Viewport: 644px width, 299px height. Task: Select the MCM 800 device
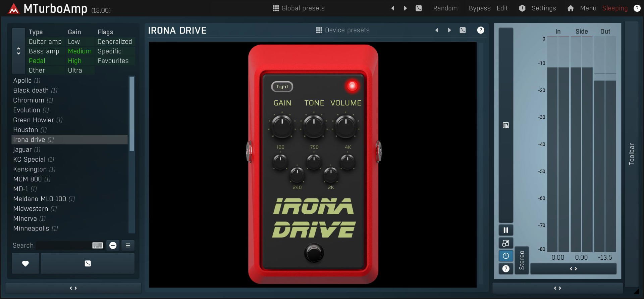point(70,179)
